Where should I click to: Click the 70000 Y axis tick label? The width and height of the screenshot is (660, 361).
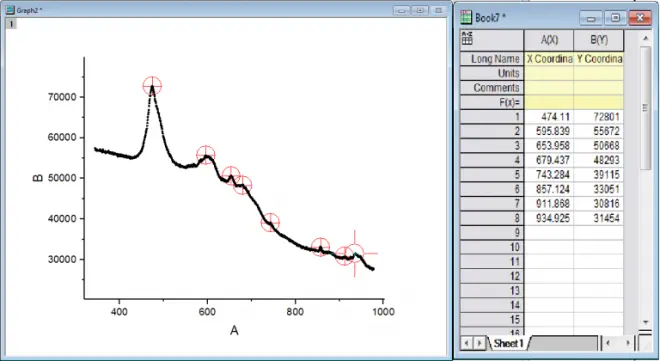62,97
